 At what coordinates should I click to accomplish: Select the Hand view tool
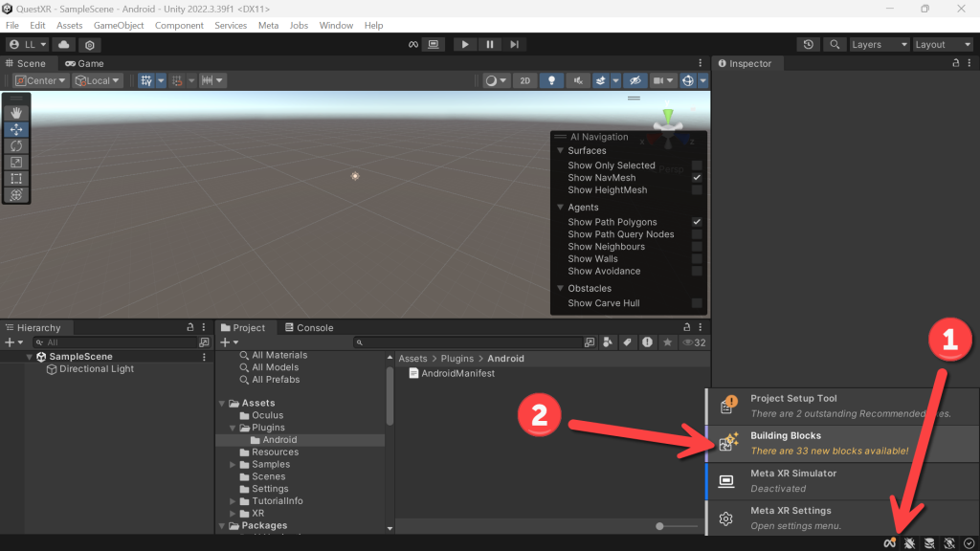pos(16,113)
